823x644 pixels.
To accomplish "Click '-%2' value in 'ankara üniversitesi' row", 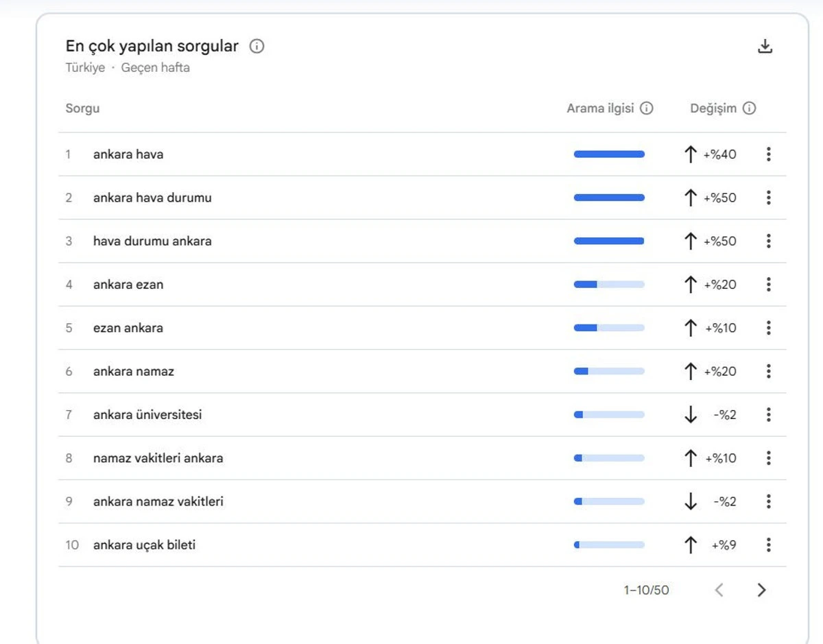I will [725, 414].
